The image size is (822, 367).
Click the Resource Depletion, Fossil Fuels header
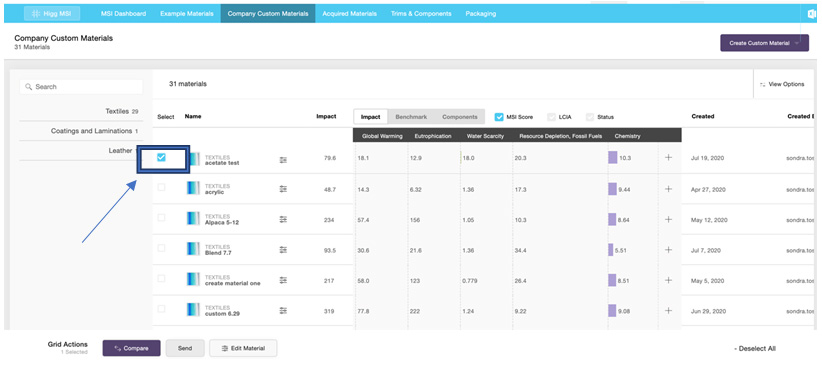(560, 136)
